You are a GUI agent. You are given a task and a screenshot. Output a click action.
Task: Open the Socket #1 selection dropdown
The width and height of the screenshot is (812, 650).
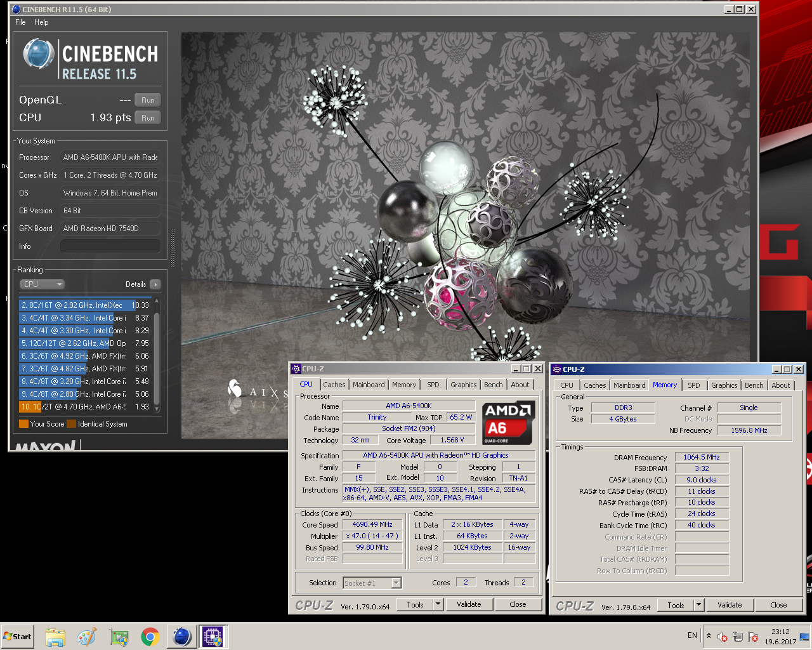pyautogui.click(x=372, y=583)
